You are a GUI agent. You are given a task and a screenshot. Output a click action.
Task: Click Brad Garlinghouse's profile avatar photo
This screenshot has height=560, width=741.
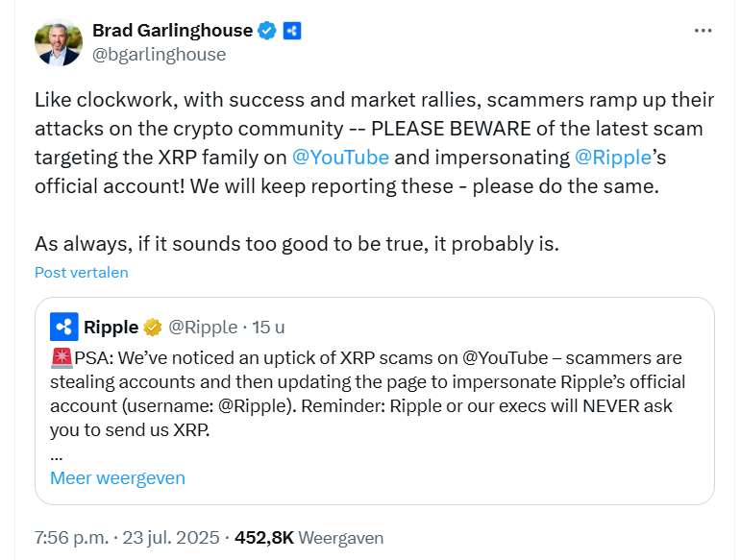pos(59,41)
